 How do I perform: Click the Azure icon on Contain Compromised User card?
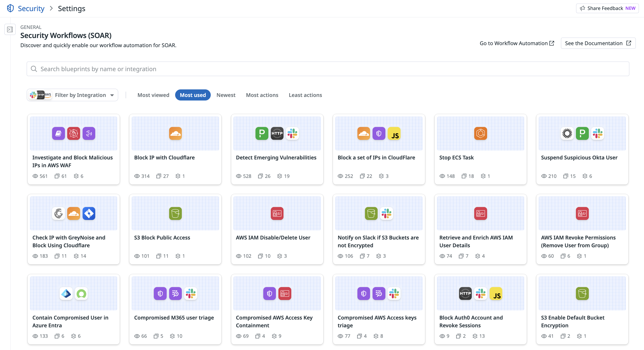[66, 294]
